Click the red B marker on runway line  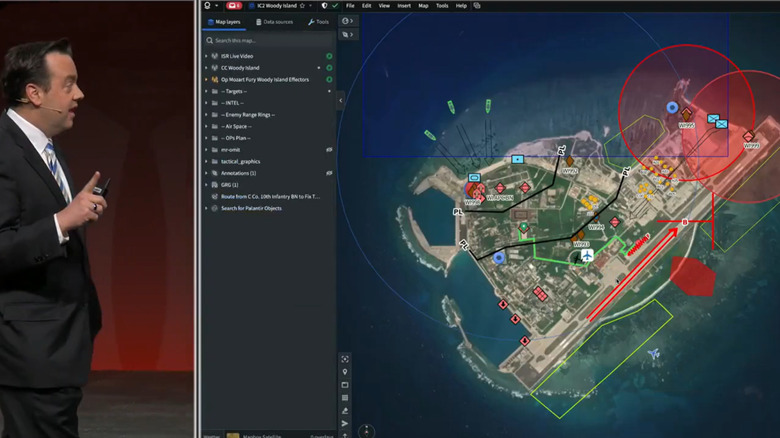(684, 222)
